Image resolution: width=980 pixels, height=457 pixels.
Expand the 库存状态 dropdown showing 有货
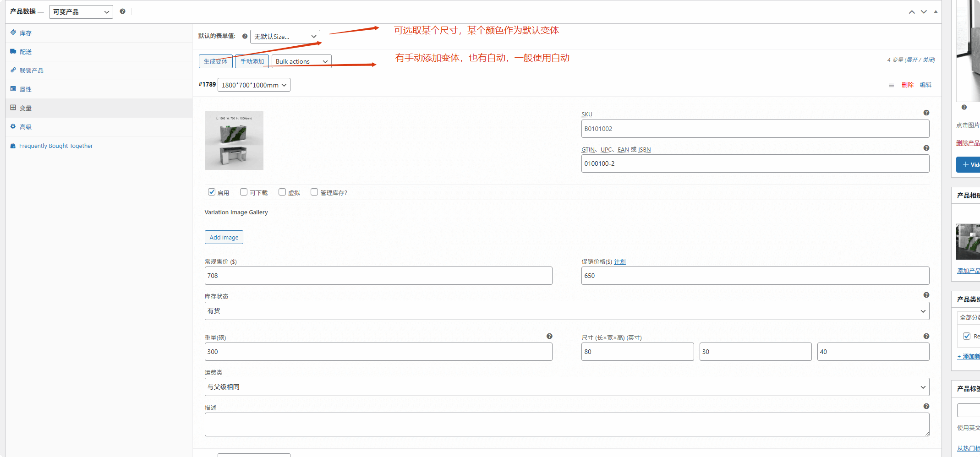pyautogui.click(x=567, y=311)
